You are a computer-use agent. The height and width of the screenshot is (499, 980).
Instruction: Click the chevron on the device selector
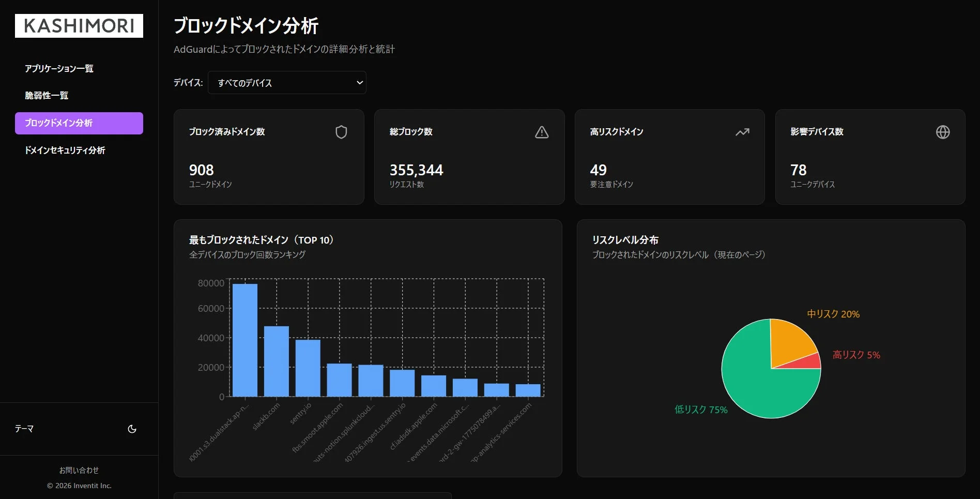point(358,83)
